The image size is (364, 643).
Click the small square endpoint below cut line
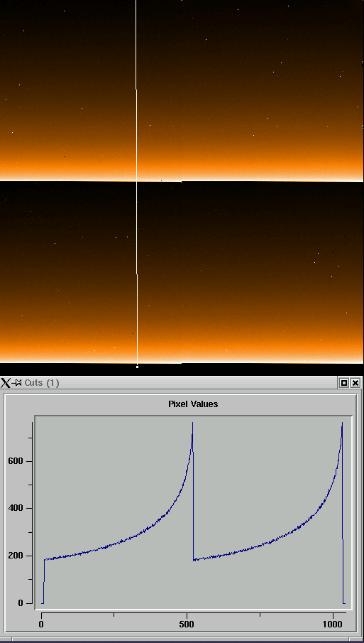(137, 367)
